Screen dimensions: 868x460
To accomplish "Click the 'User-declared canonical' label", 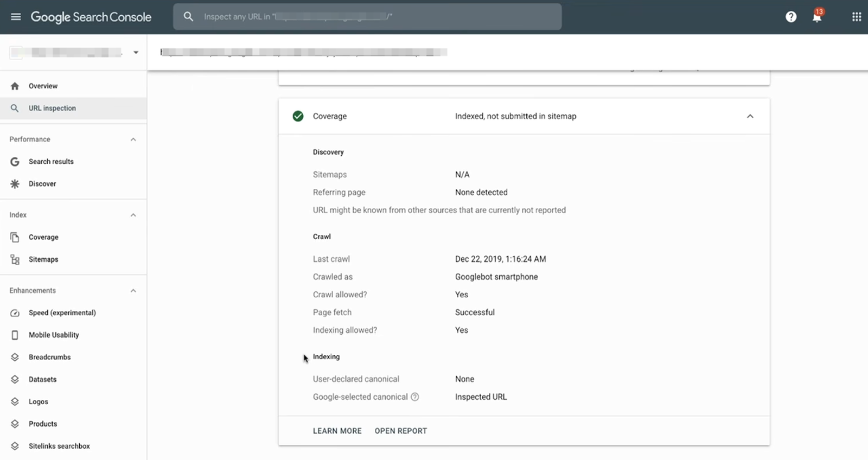I will pyautogui.click(x=356, y=379).
